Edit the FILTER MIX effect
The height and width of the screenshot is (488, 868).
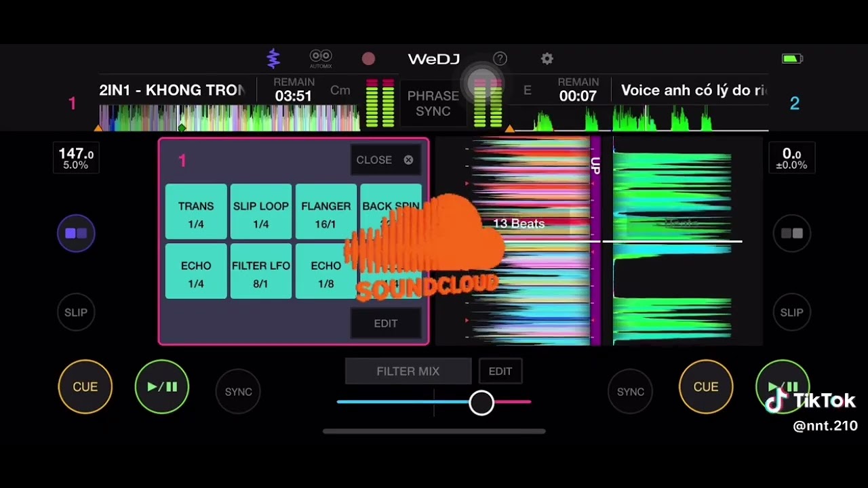pyautogui.click(x=500, y=371)
